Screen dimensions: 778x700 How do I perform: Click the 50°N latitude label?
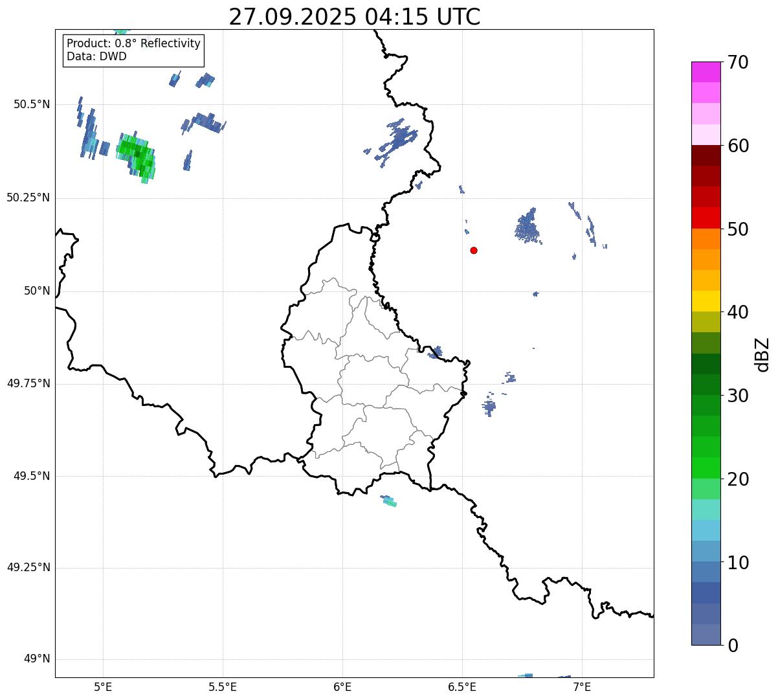[x=37, y=291]
